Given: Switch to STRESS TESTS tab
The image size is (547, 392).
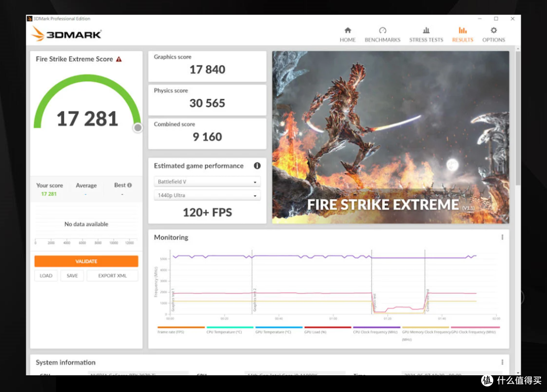Looking at the screenshot, I should (426, 35).
